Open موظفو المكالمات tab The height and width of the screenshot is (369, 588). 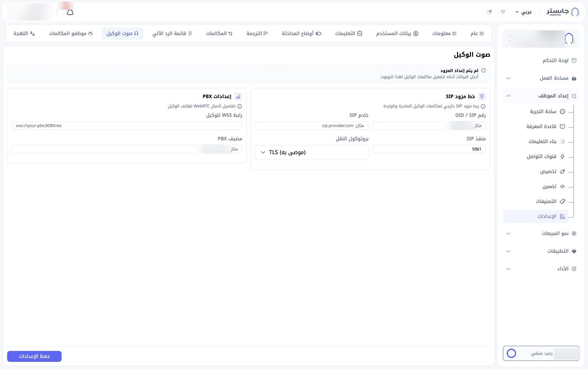click(x=71, y=33)
